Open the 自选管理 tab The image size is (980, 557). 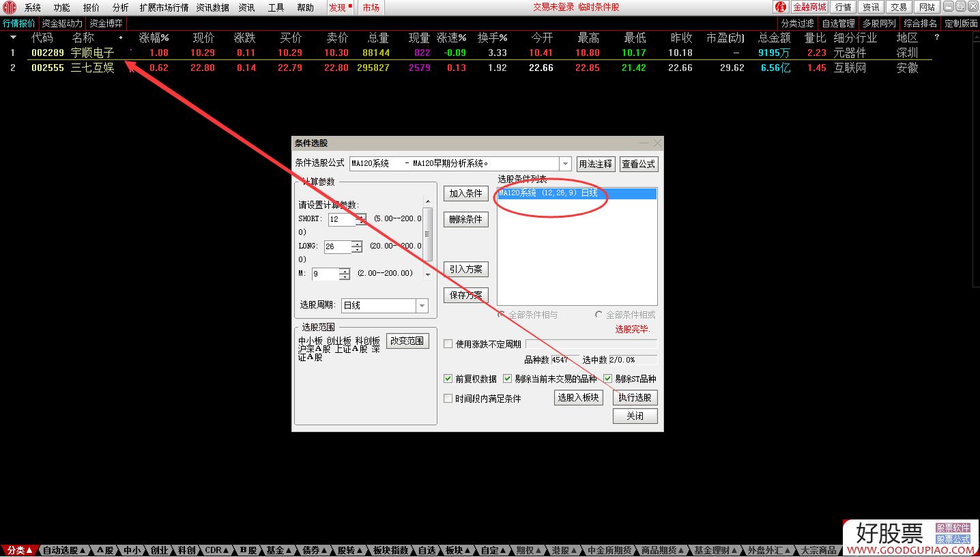(x=839, y=23)
